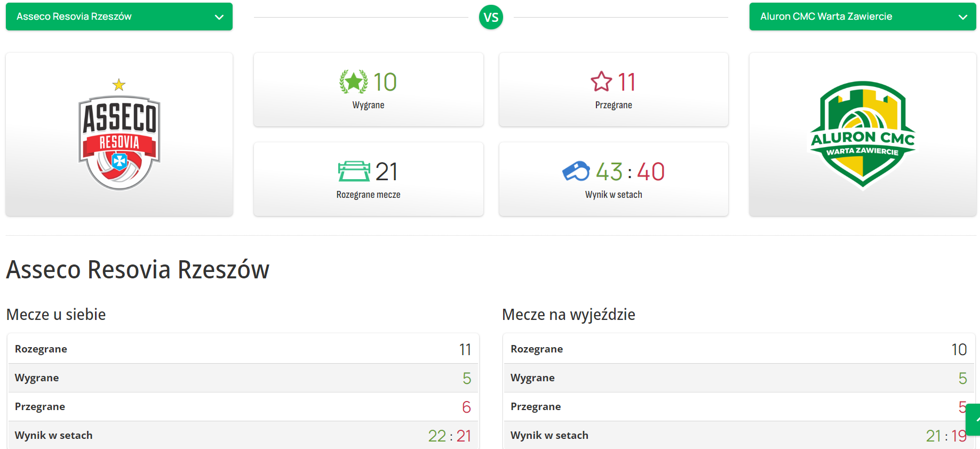Click chevron arrow on left team selector
Viewport: 980px width, 449px height.
[x=219, y=17]
